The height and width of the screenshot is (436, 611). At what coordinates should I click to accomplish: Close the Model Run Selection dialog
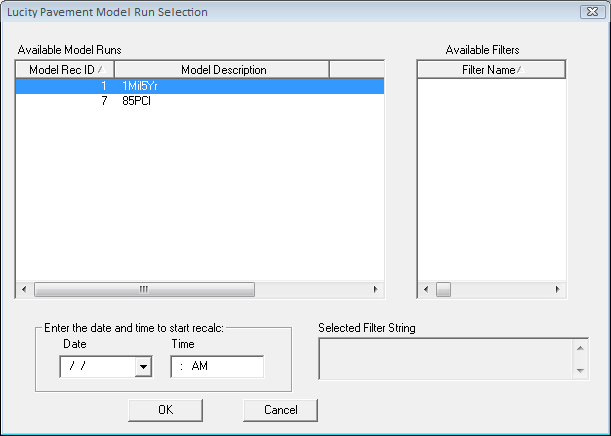pos(589,12)
